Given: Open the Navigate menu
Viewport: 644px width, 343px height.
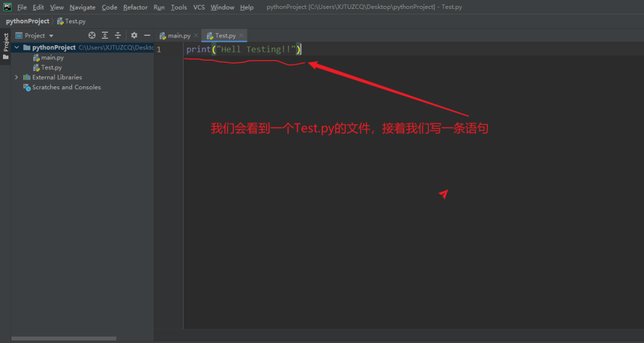Looking at the screenshot, I should click(82, 7).
